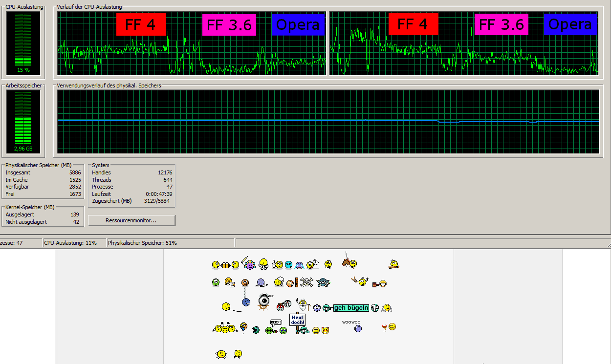Select the 'Frei' value 1673
611x364 pixels.
click(75, 194)
